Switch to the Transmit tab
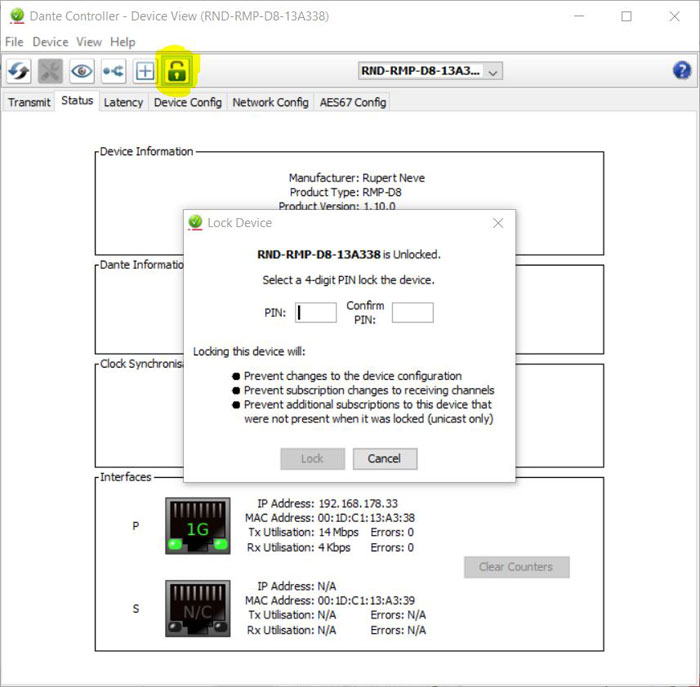 click(x=29, y=102)
